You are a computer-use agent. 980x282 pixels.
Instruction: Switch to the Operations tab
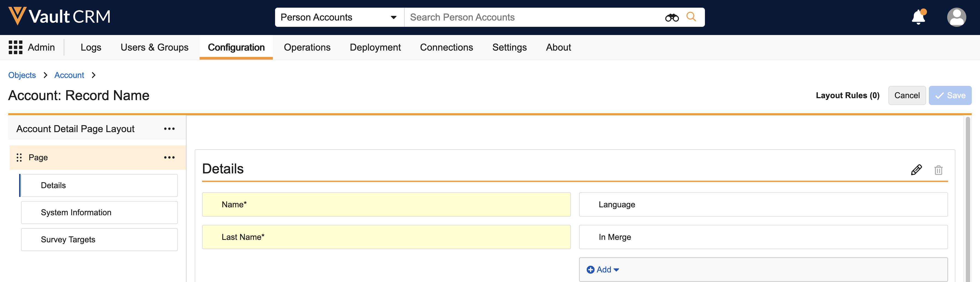click(307, 48)
